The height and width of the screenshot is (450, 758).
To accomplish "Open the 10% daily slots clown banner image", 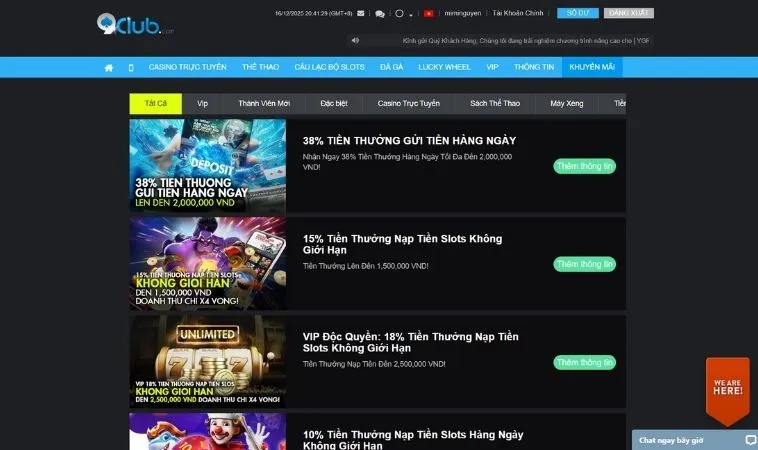I will point(207,432).
